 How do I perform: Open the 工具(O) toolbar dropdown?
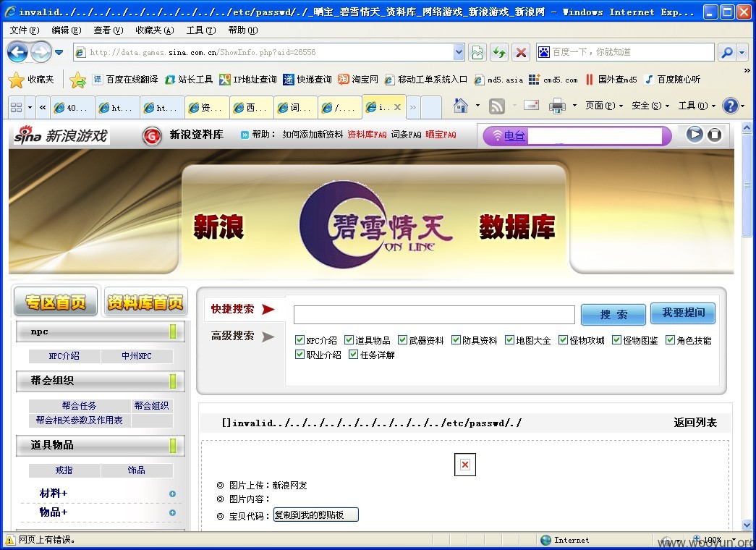pos(697,106)
